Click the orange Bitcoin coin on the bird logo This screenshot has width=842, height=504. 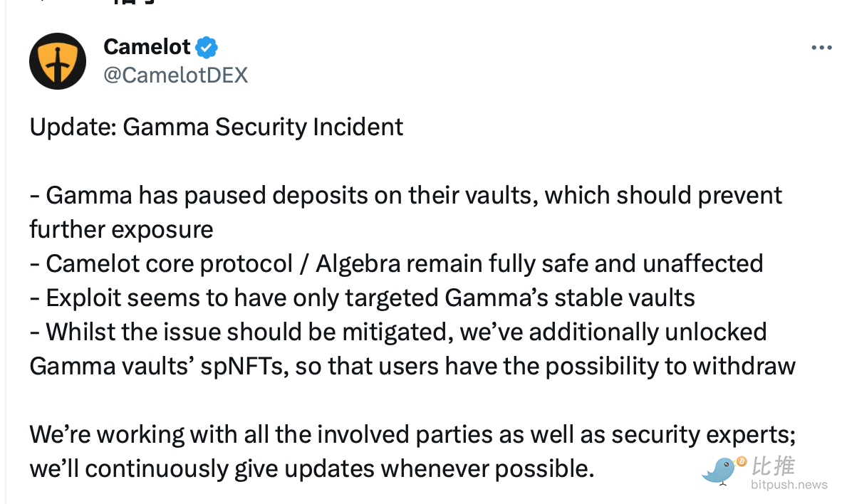pos(742,462)
